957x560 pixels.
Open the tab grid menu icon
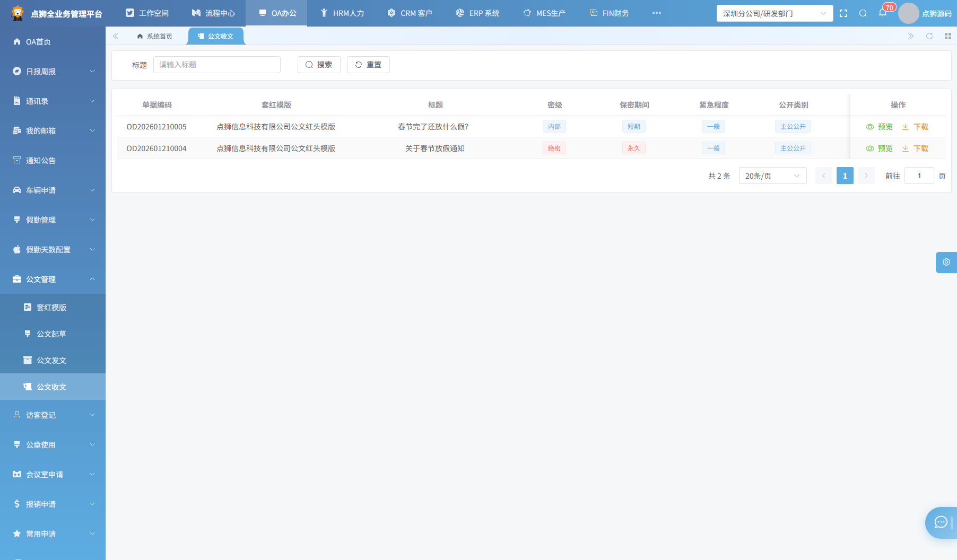948,36
